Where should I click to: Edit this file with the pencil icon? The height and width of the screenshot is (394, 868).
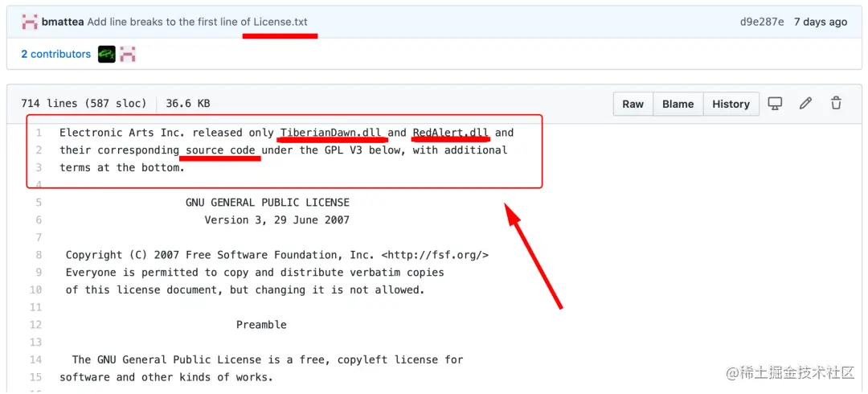[x=805, y=103]
